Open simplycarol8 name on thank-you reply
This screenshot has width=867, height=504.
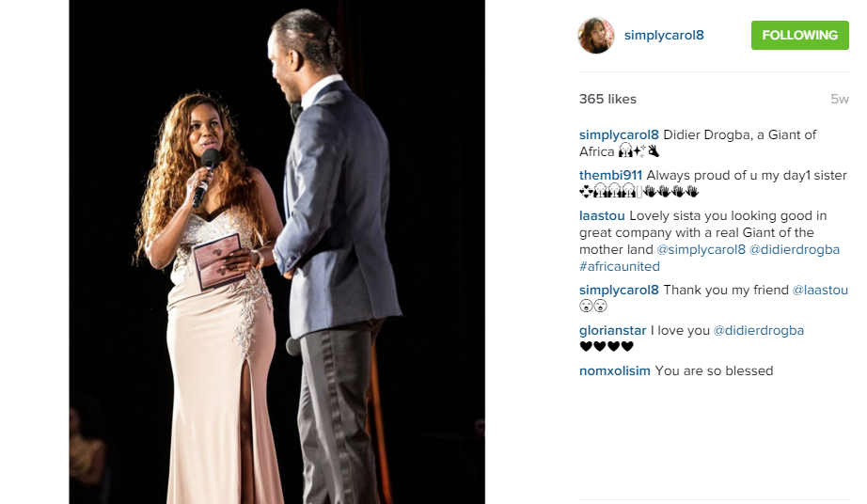coord(619,291)
